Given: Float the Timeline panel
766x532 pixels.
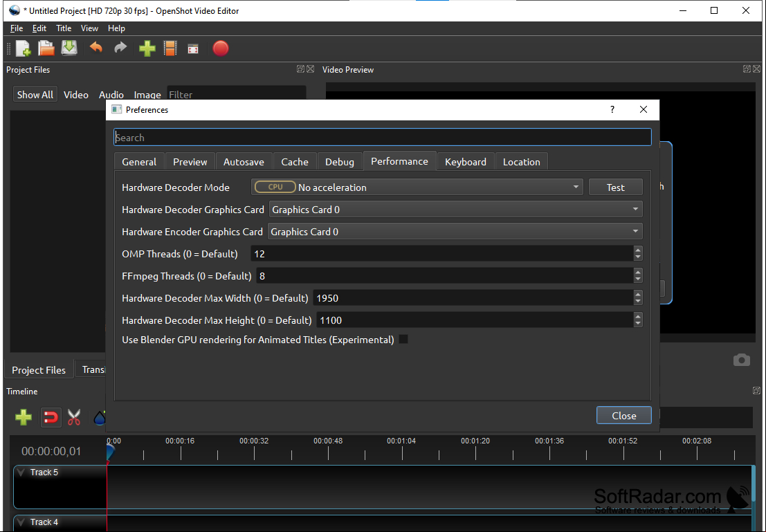Looking at the screenshot, I should click(757, 391).
